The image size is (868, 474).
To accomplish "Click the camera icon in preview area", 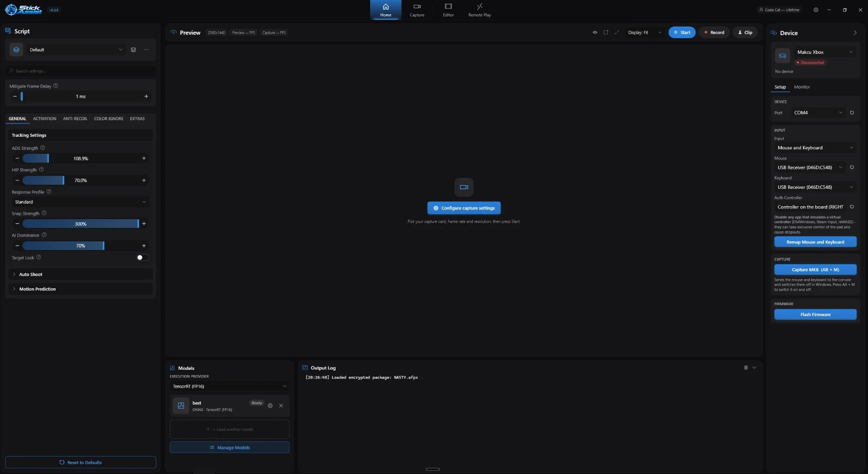I will coord(464,187).
